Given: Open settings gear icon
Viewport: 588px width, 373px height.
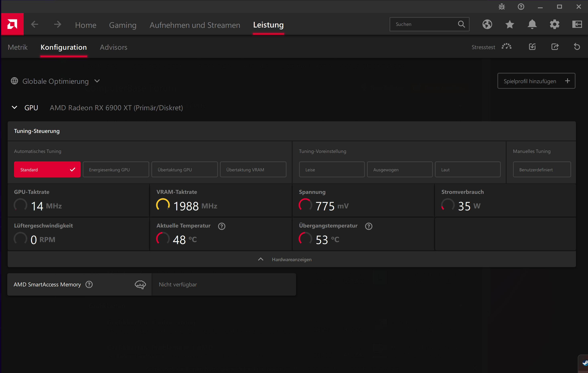Looking at the screenshot, I should (x=554, y=24).
